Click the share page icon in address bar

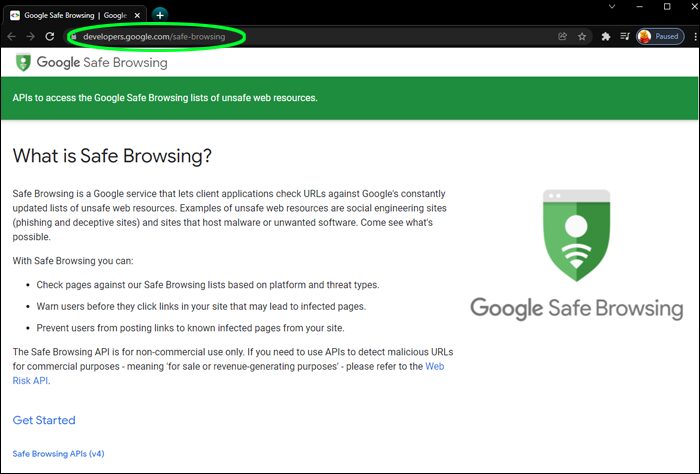pos(562,37)
